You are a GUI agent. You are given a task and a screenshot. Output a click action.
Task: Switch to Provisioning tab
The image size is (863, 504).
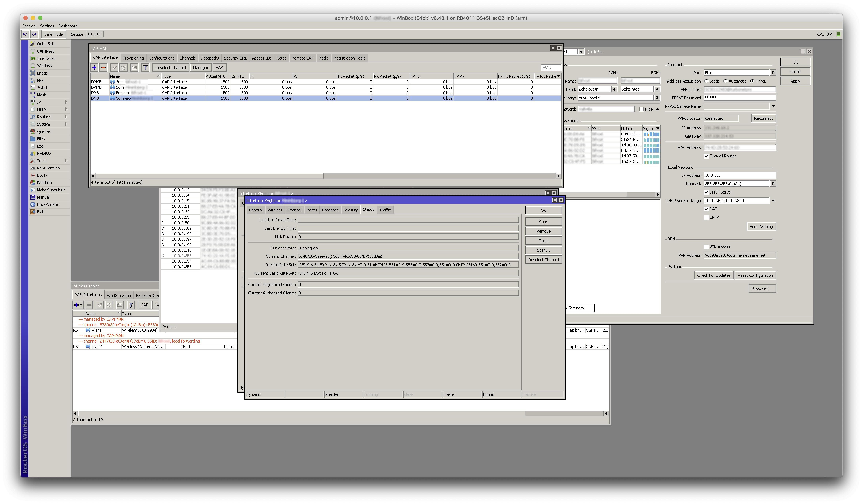point(133,58)
